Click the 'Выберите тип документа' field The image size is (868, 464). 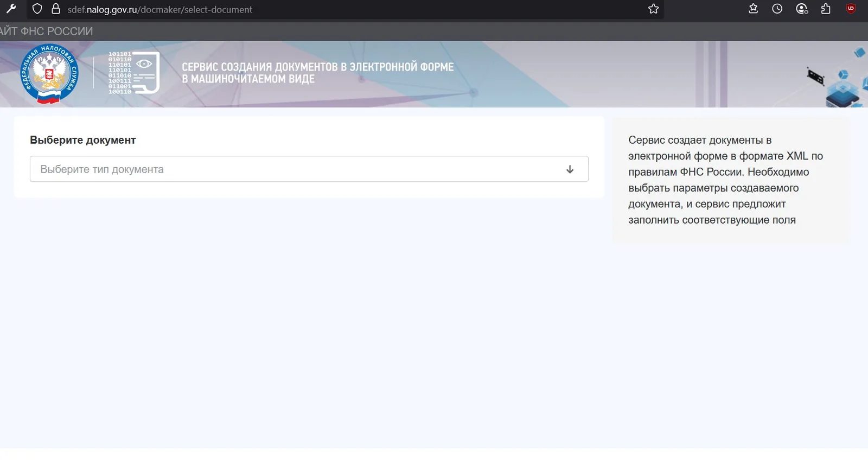(x=309, y=169)
